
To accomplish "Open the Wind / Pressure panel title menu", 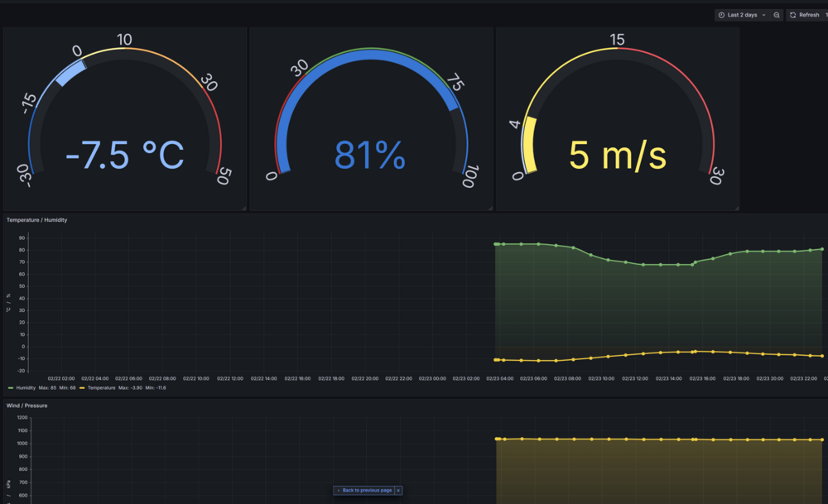I will tap(27, 406).
